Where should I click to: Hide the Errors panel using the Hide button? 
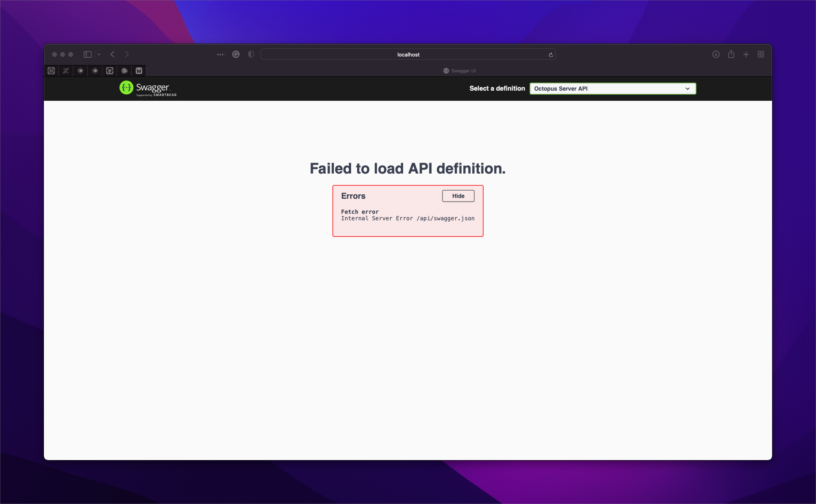click(458, 196)
